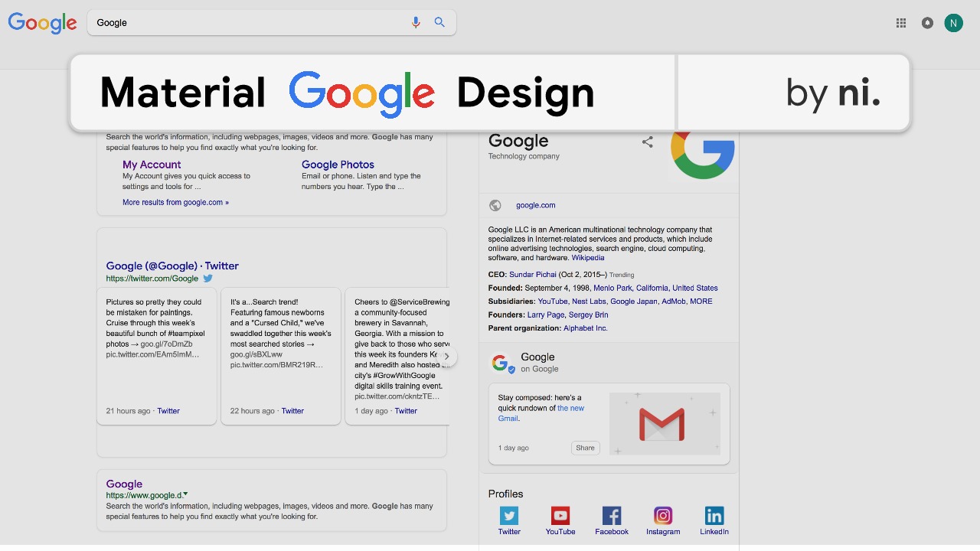This screenshot has width=980, height=551.
Task: Open the https://twitter.com/Google URL
Action: 152,279
